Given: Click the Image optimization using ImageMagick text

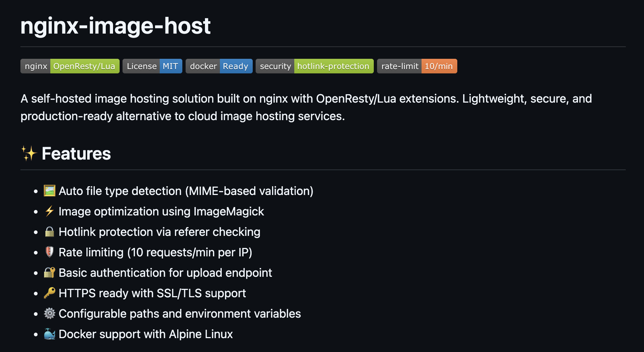Looking at the screenshot, I should [161, 211].
